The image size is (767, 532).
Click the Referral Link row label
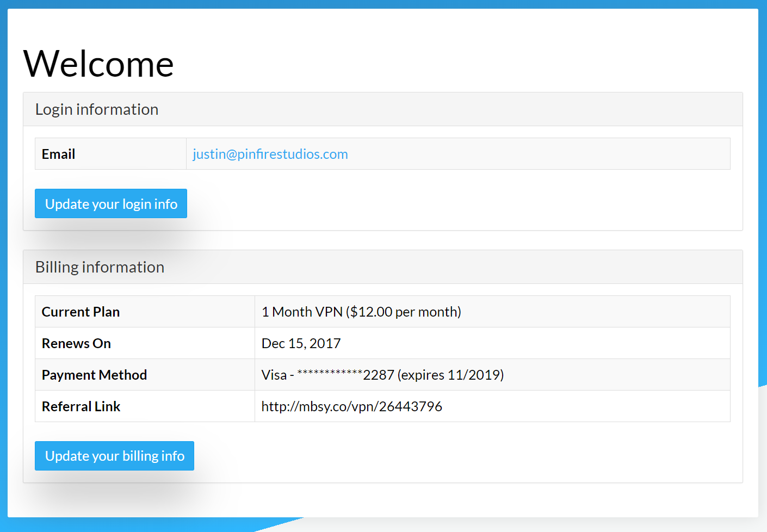pyautogui.click(x=81, y=407)
